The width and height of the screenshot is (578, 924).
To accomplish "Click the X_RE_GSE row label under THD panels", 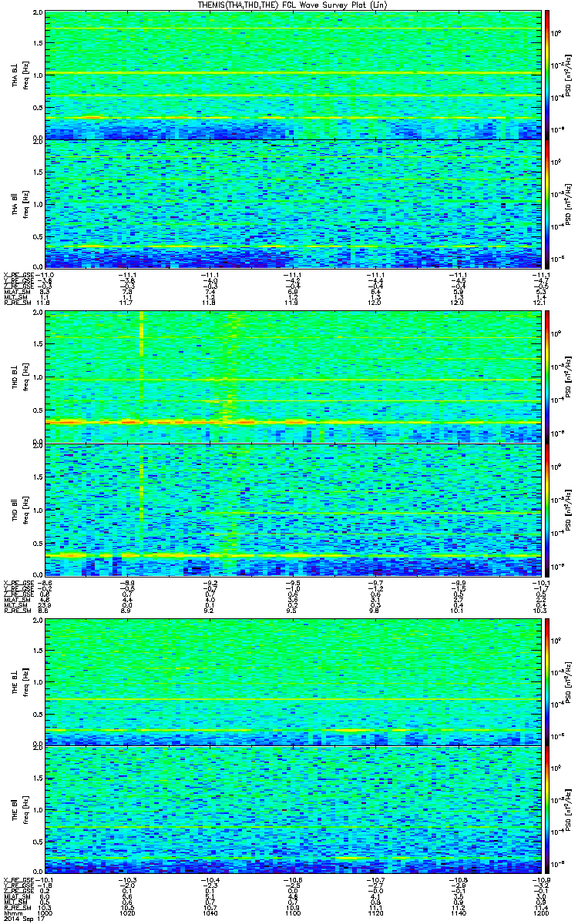I will point(21,583).
